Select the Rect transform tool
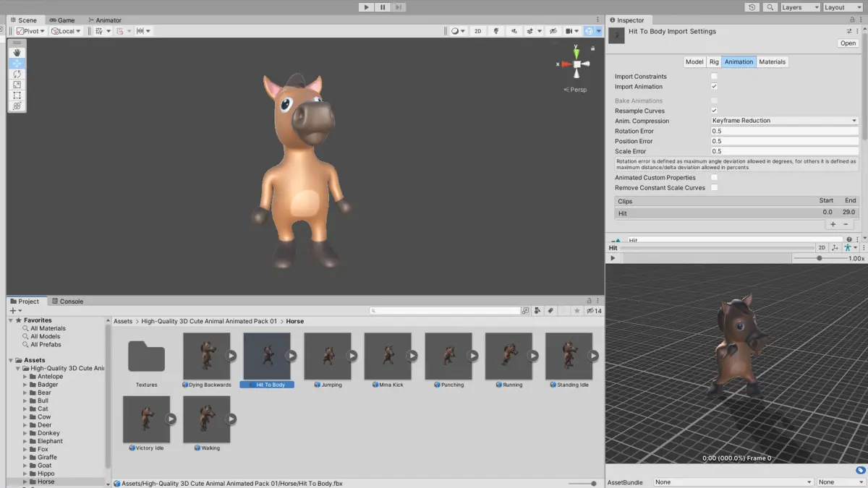Screen dimensions: 868x488 pos(17,95)
